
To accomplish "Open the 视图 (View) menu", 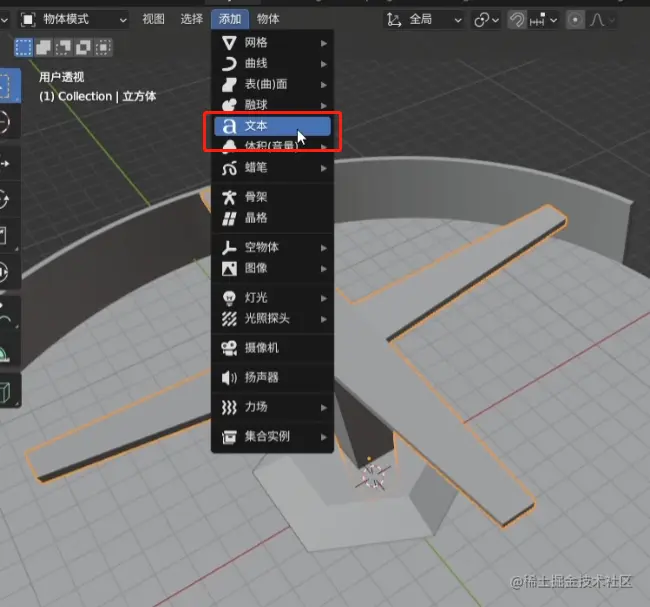I will tap(153, 19).
